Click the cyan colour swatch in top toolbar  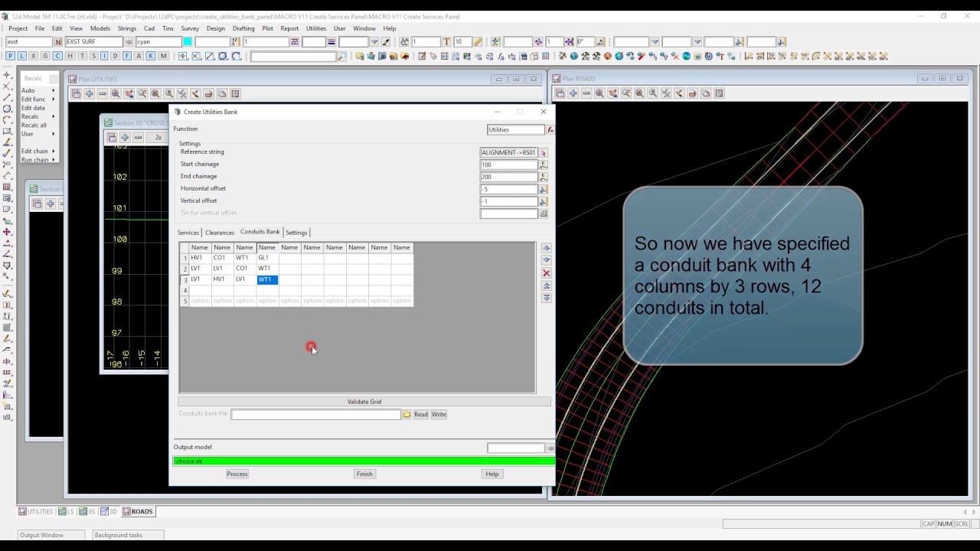pos(188,42)
